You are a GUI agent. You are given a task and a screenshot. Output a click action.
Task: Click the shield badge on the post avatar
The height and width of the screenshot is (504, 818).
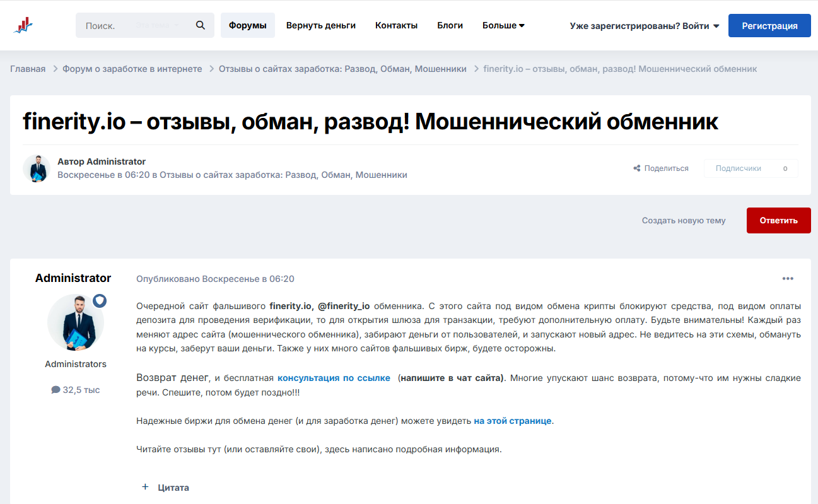pos(100,301)
